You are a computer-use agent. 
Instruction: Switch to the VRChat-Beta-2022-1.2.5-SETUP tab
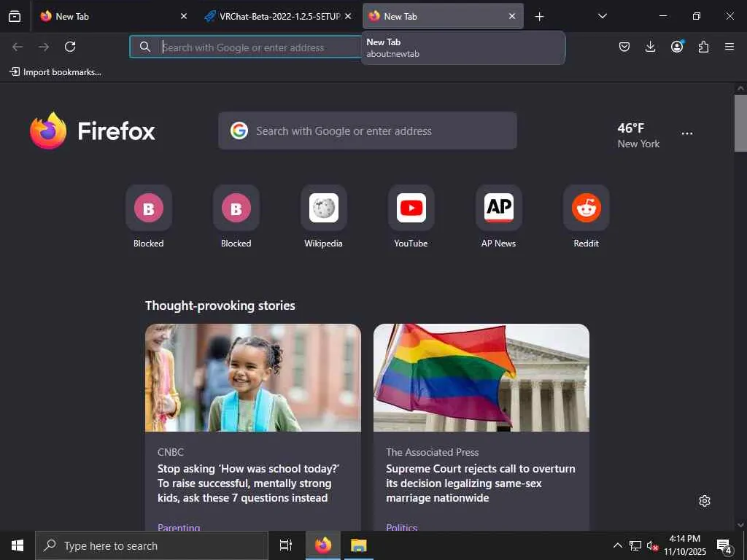tap(278, 16)
